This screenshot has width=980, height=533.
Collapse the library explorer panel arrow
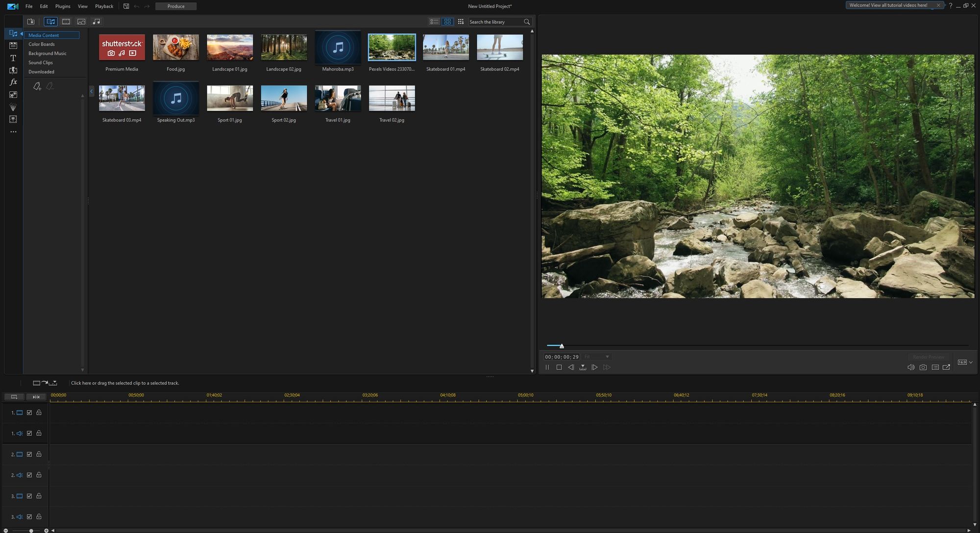[x=92, y=91]
